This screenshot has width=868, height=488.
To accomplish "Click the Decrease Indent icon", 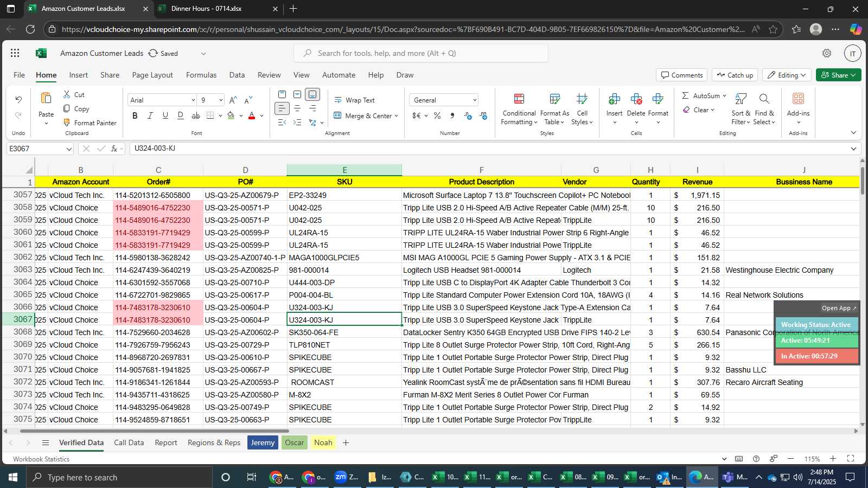I will pos(282,123).
